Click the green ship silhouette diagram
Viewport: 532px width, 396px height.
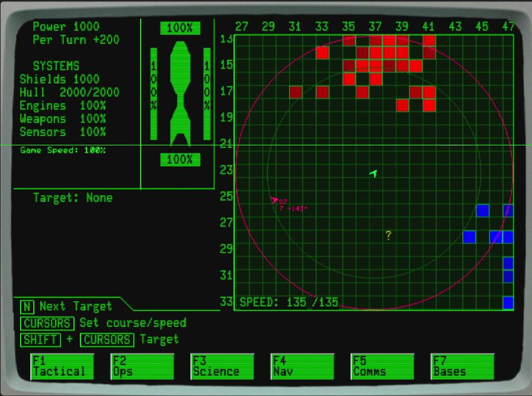pos(180,93)
